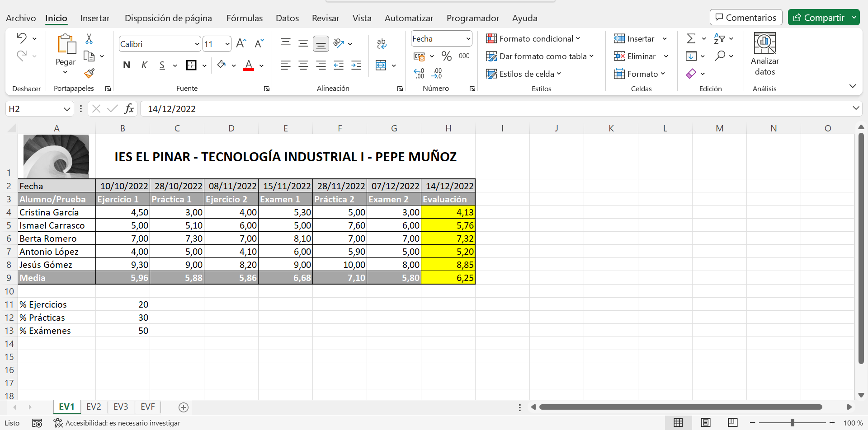Expand the number format Fecha dropdown
Viewport: 868px width, 430px height.
[x=468, y=39]
